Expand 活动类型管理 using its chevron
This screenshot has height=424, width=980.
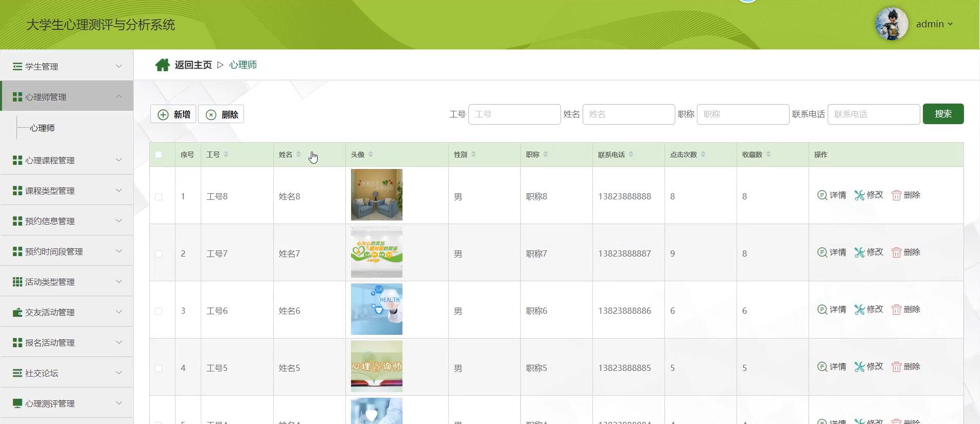pyautogui.click(x=119, y=281)
